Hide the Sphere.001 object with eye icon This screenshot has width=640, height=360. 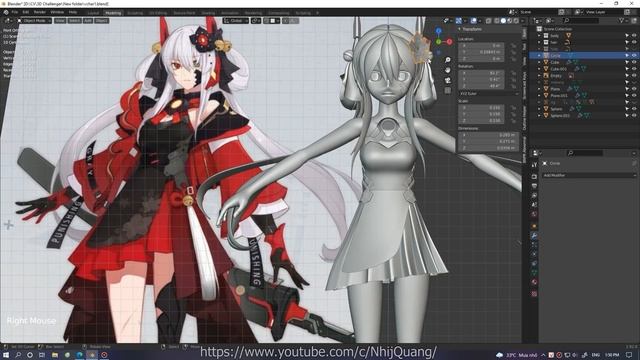634,116
